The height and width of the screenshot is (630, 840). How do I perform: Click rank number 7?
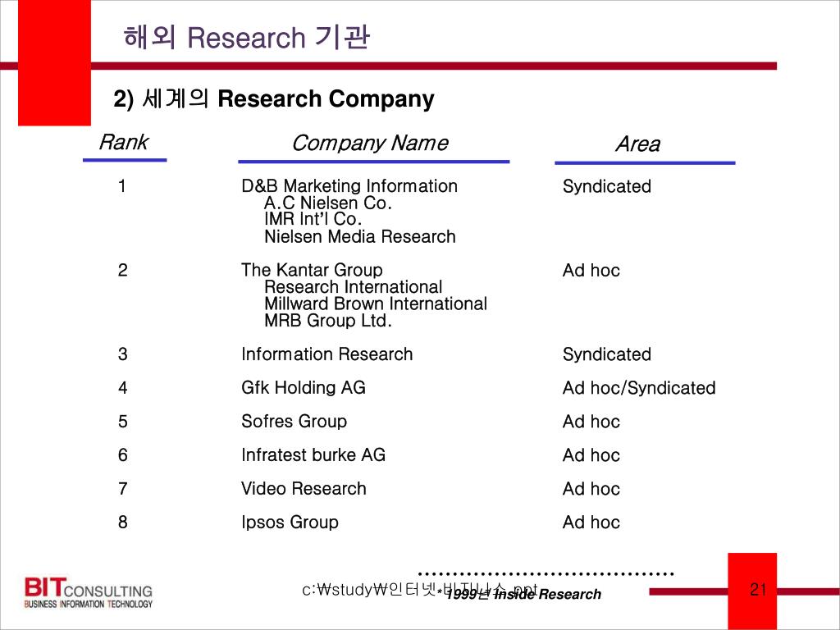(x=123, y=489)
